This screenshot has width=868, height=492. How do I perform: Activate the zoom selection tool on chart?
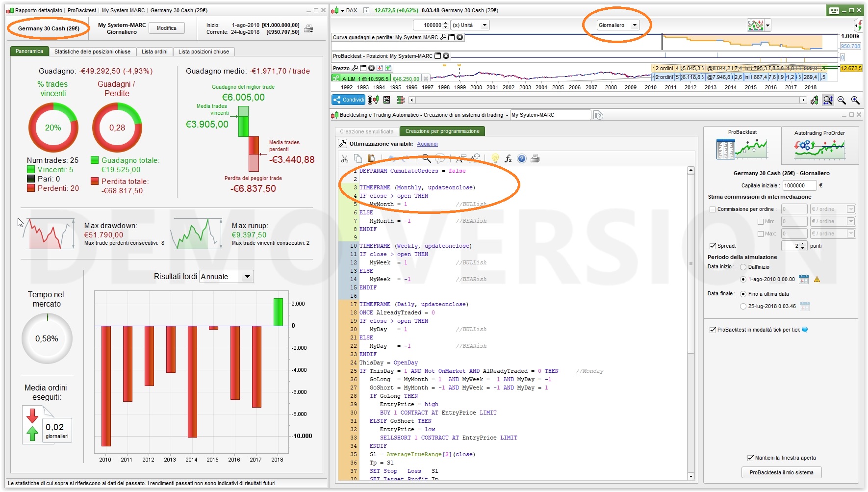click(828, 100)
